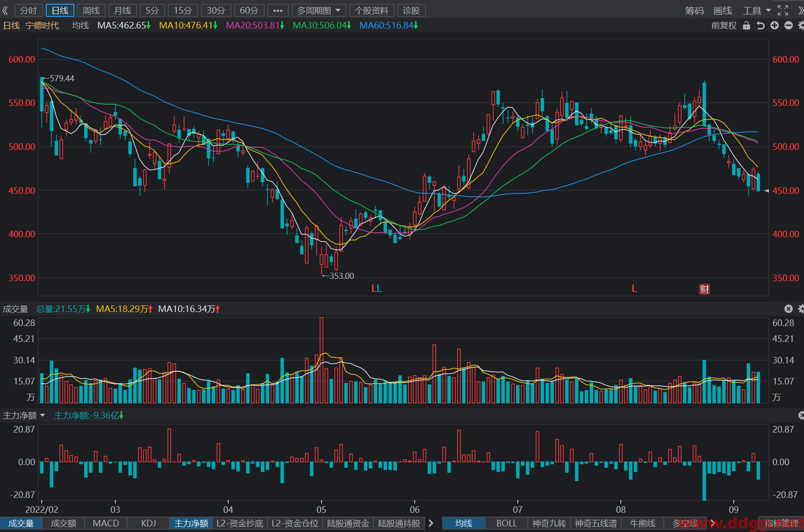Zoom out chart with minus icon

pyautogui.click(x=789, y=26)
